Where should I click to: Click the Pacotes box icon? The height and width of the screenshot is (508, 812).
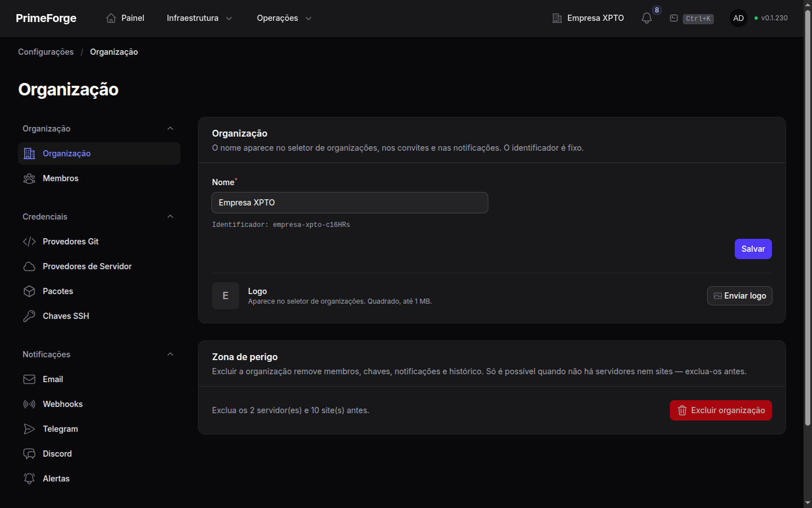29,291
